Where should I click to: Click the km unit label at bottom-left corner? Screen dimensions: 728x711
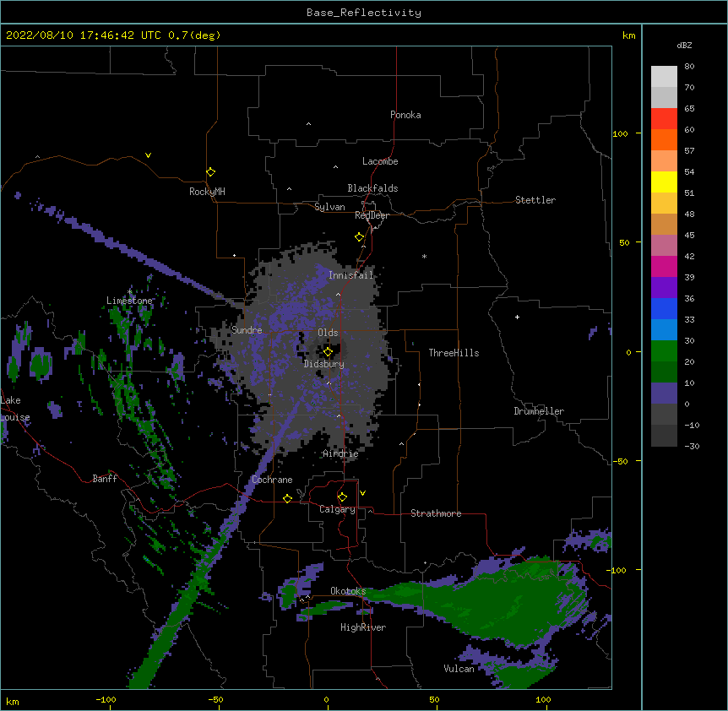click(13, 701)
